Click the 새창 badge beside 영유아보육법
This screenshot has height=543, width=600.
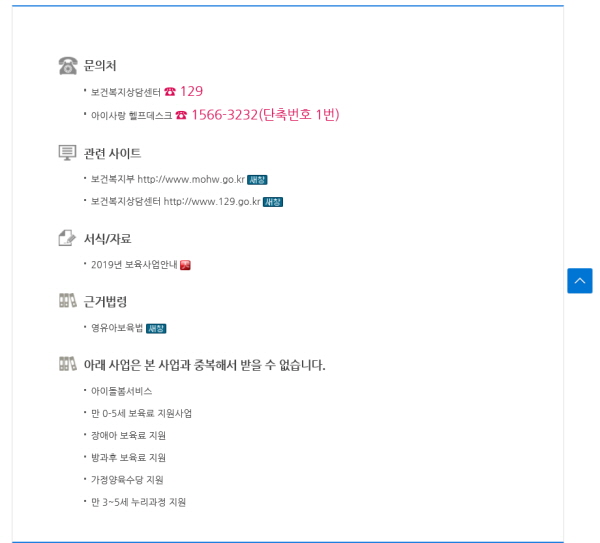coord(156,328)
